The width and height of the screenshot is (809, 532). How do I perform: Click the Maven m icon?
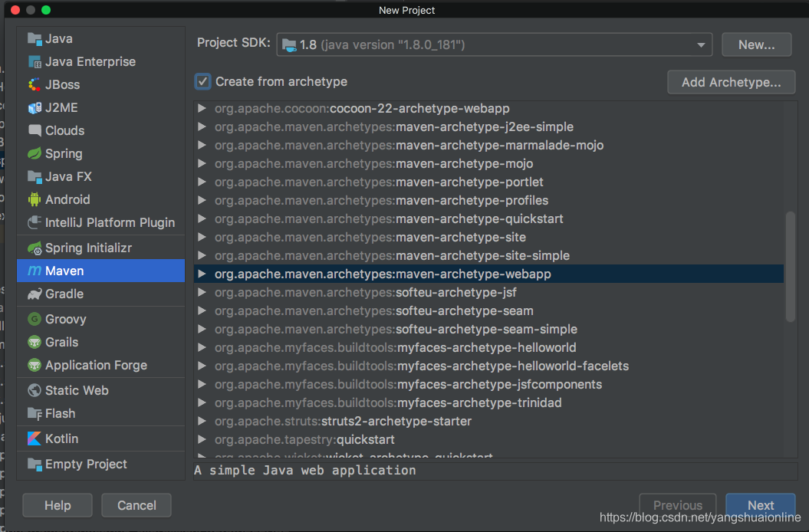point(35,271)
